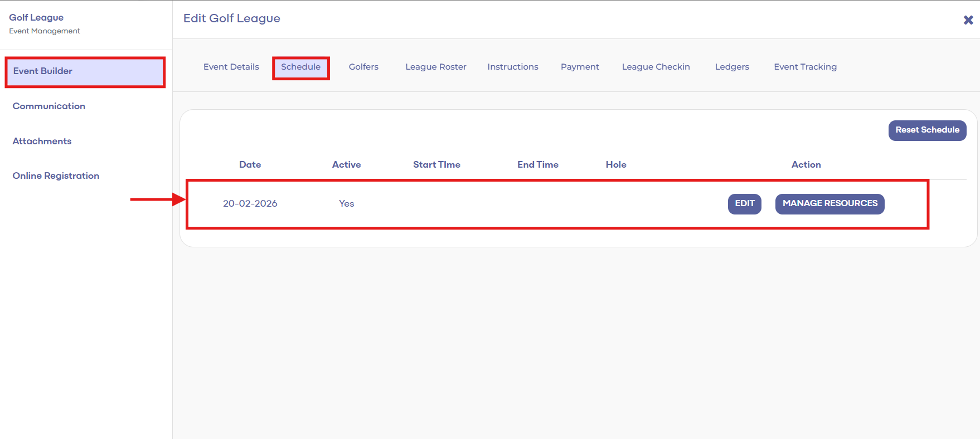Screen dimensions: 980x439
Task: Click EDIT for the 20-02-2026 schedule
Action: [744, 204]
